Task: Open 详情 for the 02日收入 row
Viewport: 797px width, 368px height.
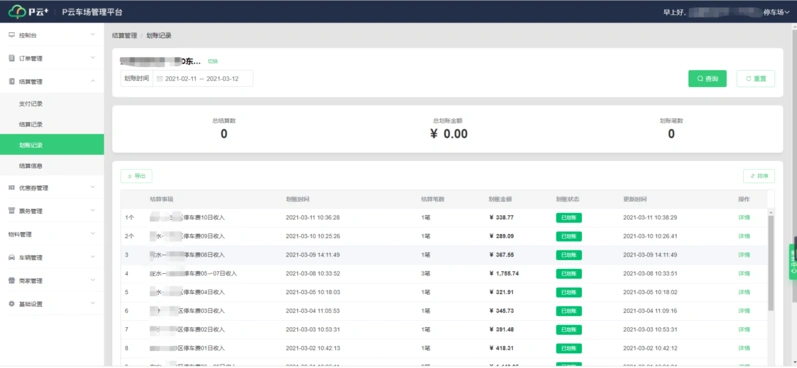Action: [x=744, y=329]
